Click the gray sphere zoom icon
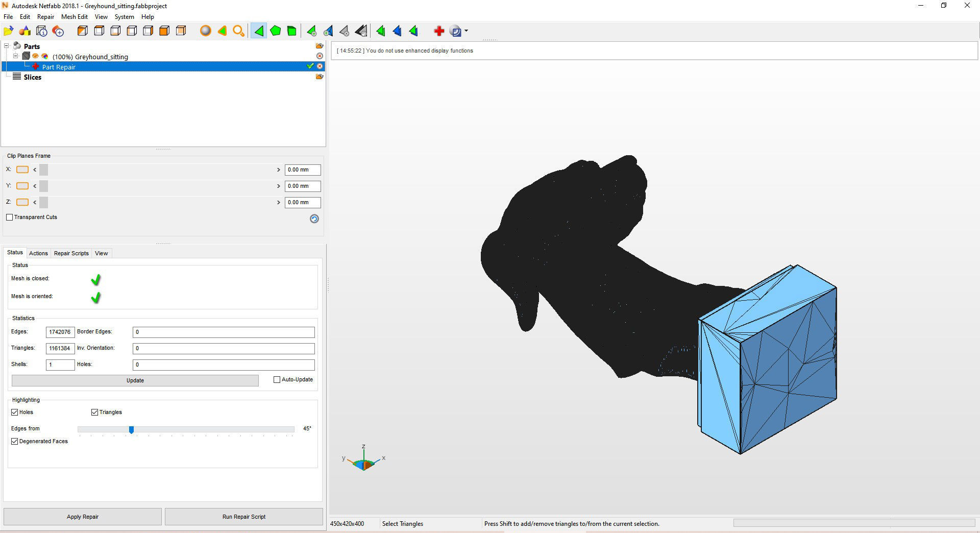 click(206, 31)
